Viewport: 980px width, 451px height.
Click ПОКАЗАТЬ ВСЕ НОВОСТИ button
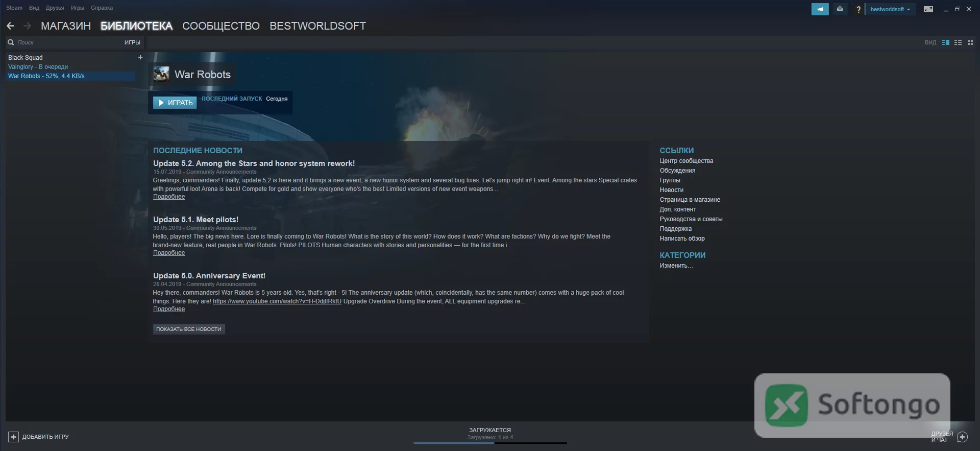189,329
